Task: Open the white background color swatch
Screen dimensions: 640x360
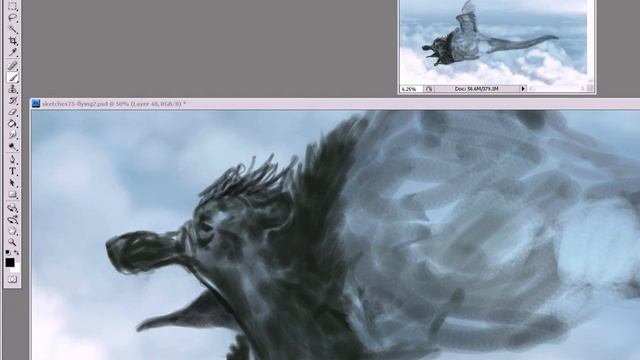Action: tap(16, 268)
